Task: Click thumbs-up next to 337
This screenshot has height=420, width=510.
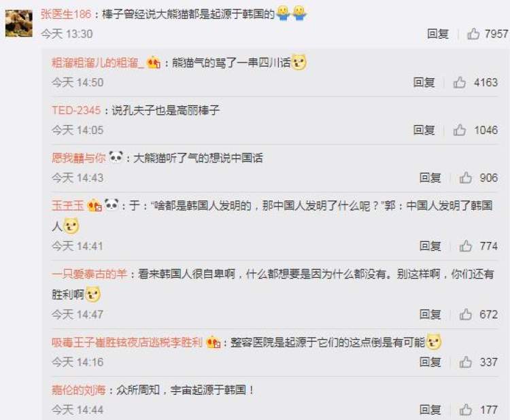Action: (x=465, y=362)
